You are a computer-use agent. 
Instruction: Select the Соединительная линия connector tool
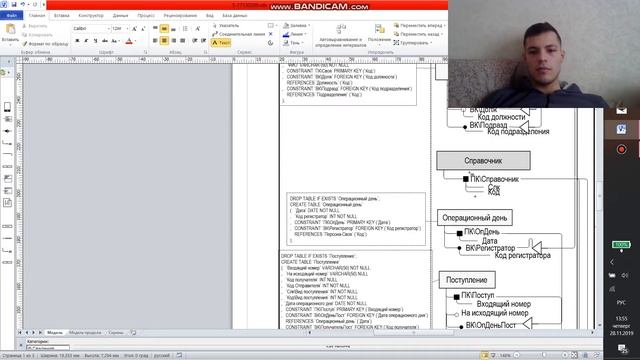tap(239, 34)
